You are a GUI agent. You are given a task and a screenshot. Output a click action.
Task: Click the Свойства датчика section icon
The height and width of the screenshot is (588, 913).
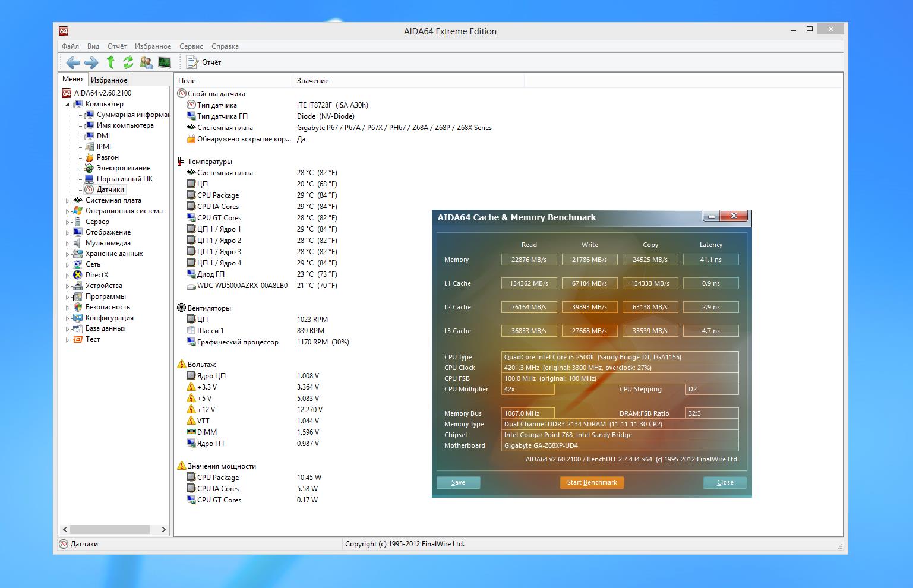pos(182,93)
